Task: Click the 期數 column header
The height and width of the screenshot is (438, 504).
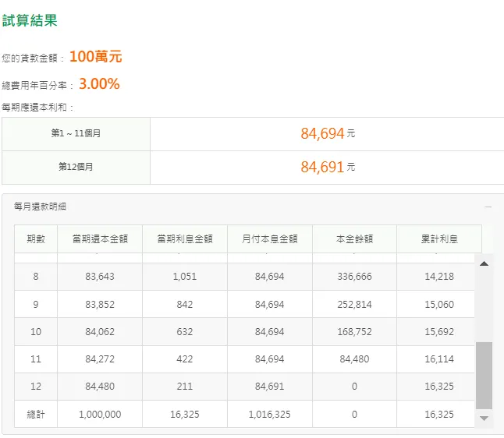Action: point(36,238)
